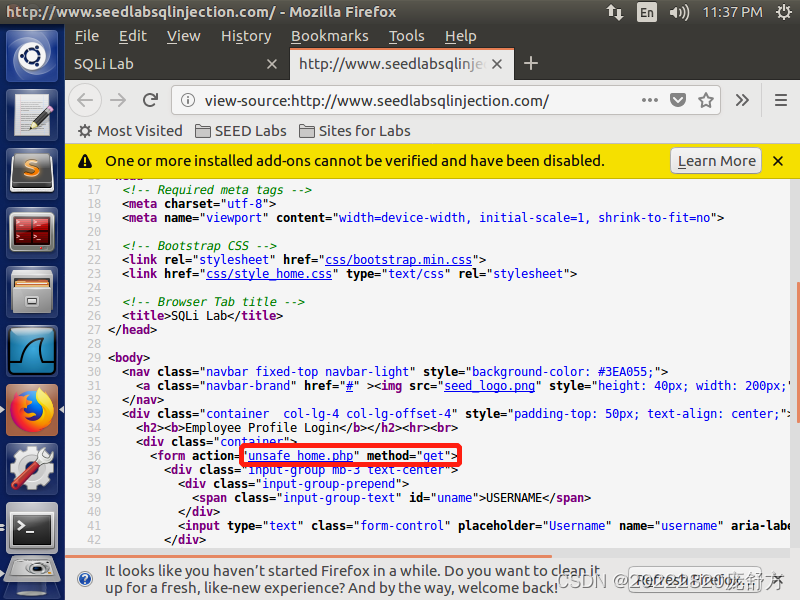Expand the toolbar overflow chevron
The image size is (800, 600).
tap(742, 100)
